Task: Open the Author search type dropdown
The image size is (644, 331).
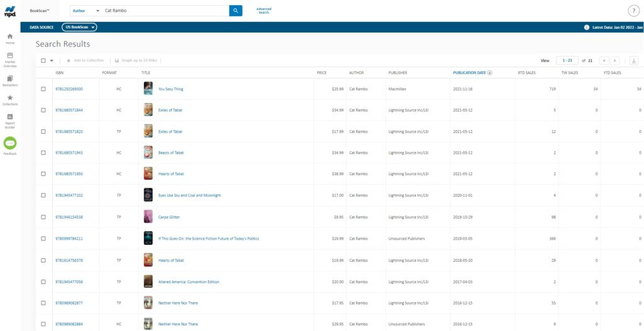Action: [86, 11]
